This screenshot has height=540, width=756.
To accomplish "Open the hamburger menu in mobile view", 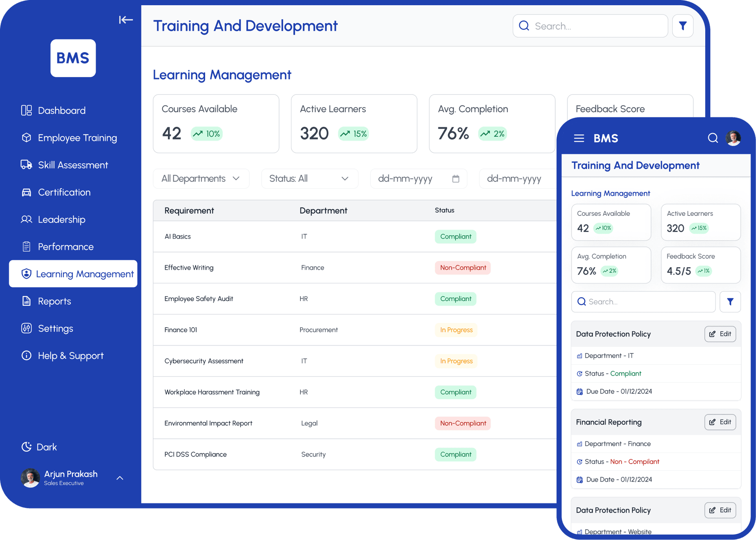I will coord(578,138).
